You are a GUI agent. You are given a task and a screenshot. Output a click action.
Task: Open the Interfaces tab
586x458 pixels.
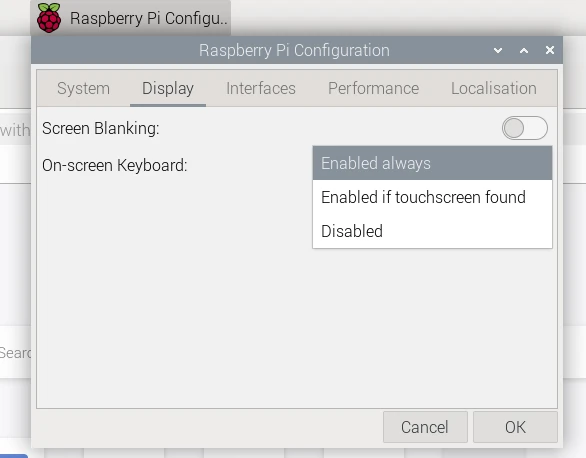click(x=261, y=89)
